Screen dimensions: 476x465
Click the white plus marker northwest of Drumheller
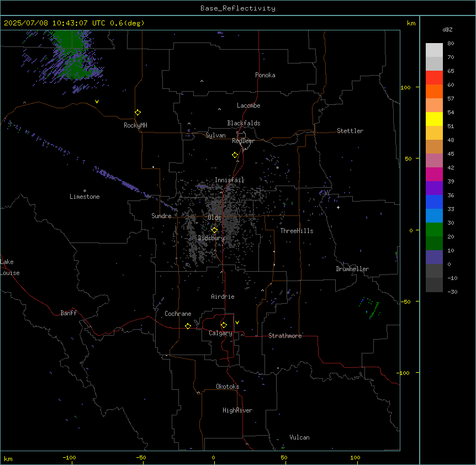click(338, 207)
